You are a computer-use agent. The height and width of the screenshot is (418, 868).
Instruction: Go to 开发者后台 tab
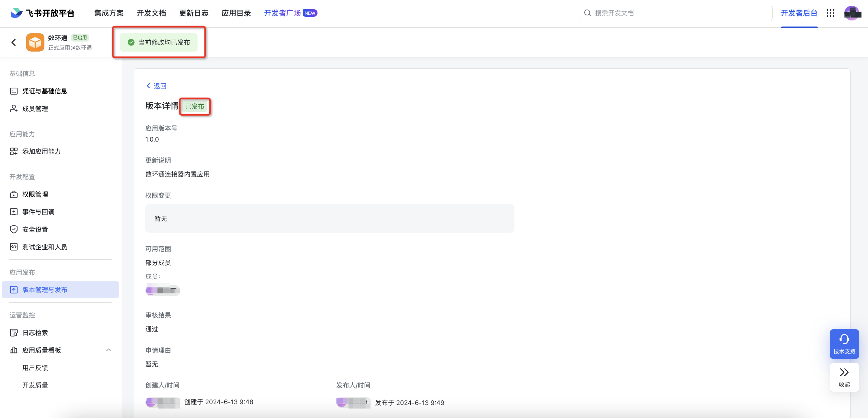pos(799,13)
